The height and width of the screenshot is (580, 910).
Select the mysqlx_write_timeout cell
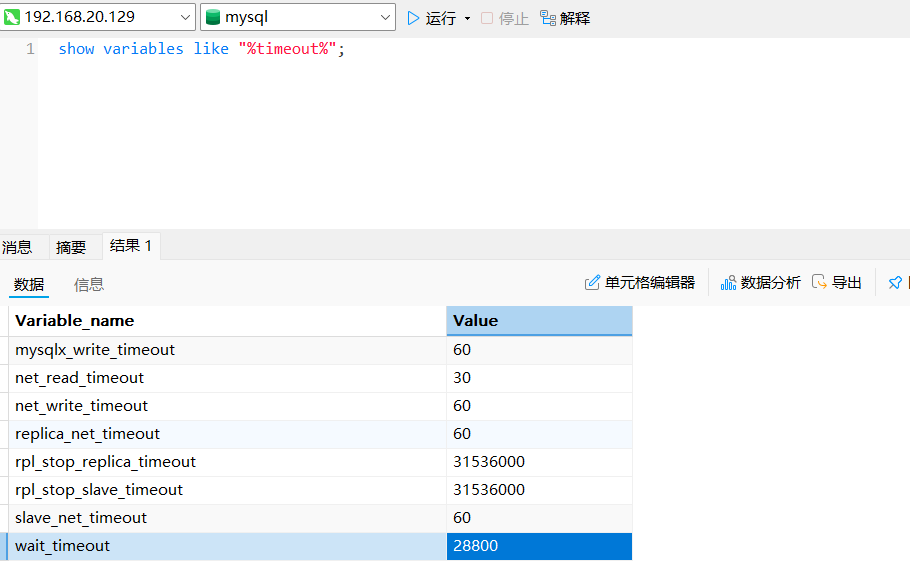click(x=227, y=350)
